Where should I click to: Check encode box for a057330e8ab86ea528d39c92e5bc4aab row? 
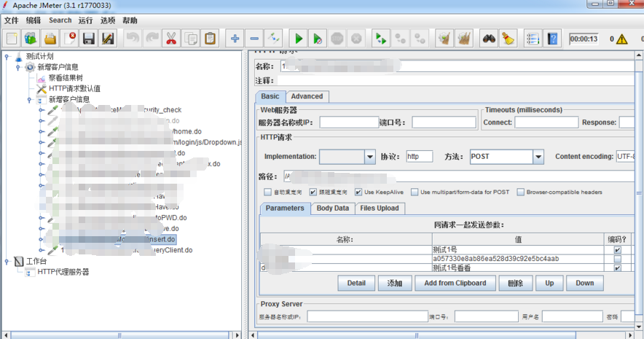(x=617, y=259)
